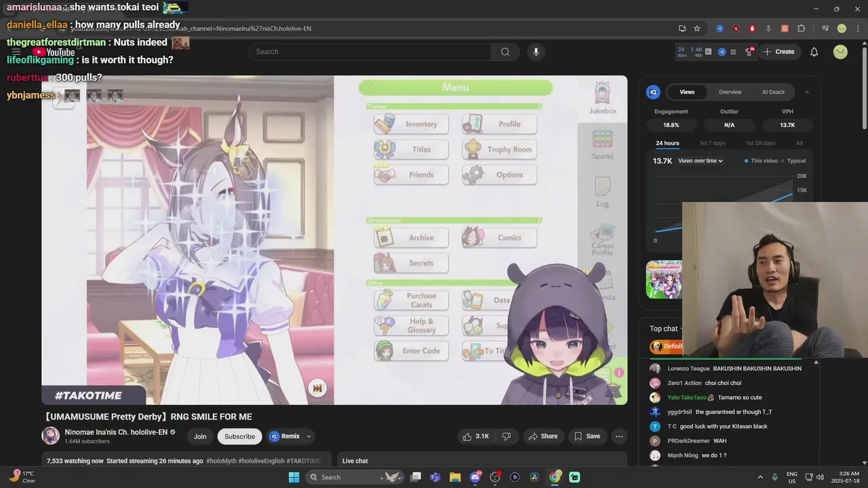Open Windows Start menu

[x=294, y=477]
